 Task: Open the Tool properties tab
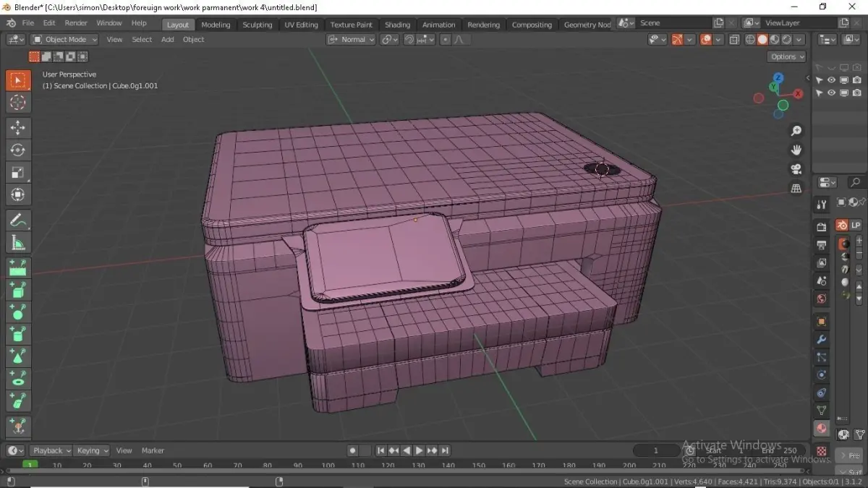(822, 205)
